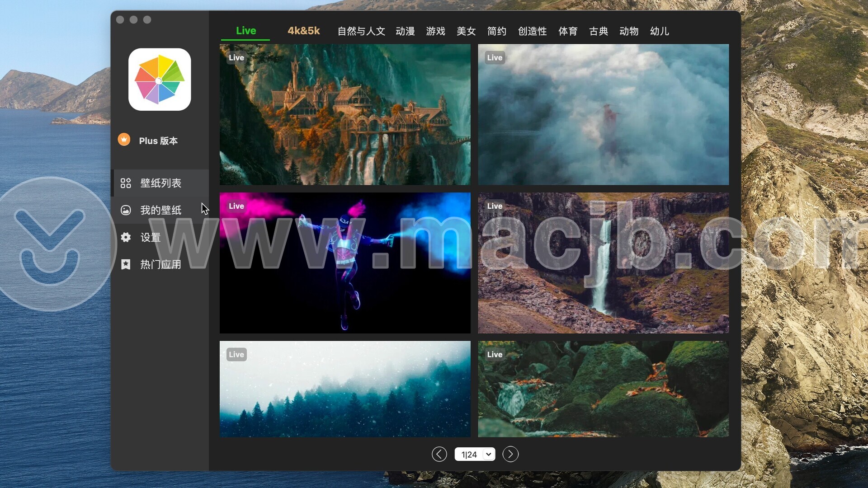This screenshot has height=488, width=868.
Task: Click Live badge on neon dancer wallpaper
Action: coord(236,206)
